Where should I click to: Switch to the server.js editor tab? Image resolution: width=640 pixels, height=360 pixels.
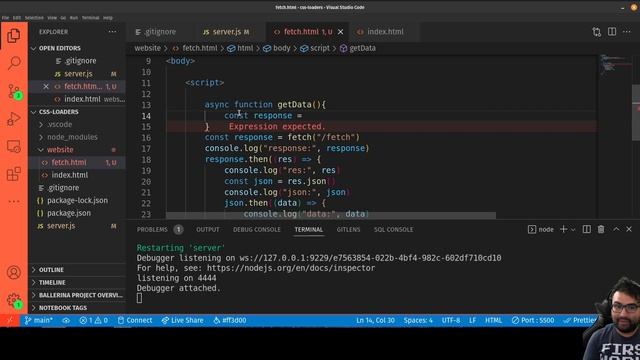pos(226,32)
